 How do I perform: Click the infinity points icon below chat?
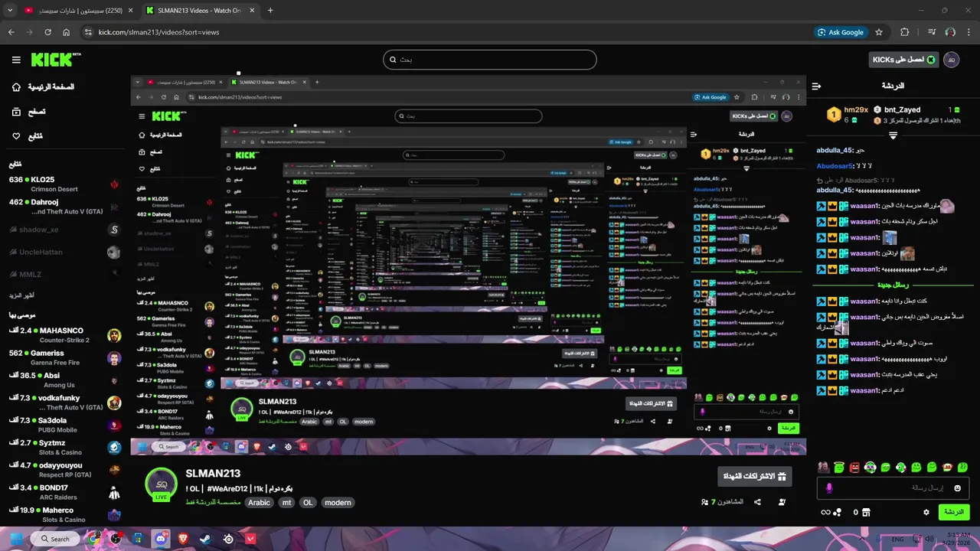[826, 512]
